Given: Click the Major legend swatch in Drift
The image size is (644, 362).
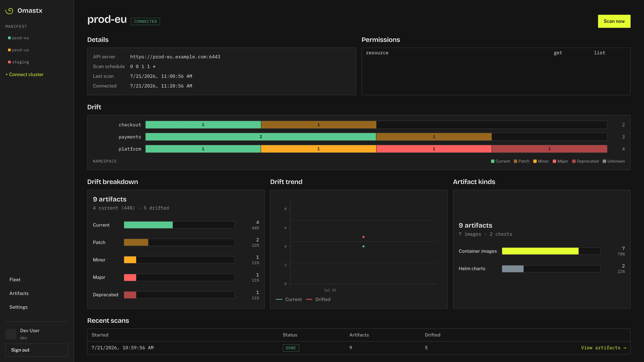Looking at the screenshot, I should 554,161.
